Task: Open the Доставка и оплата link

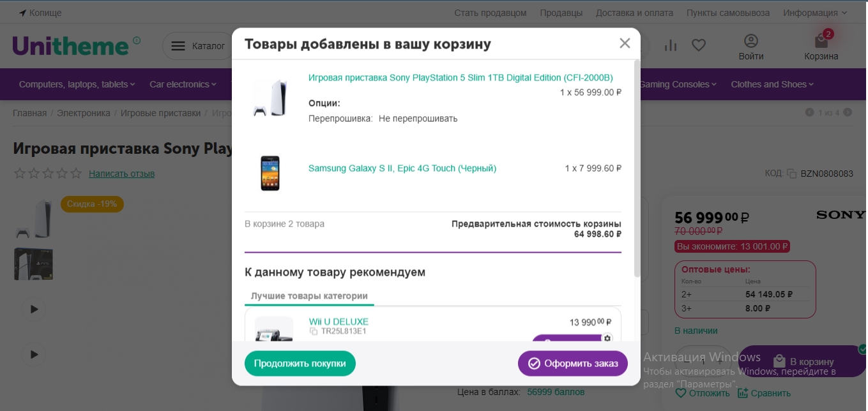Action: tap(634, 13)
